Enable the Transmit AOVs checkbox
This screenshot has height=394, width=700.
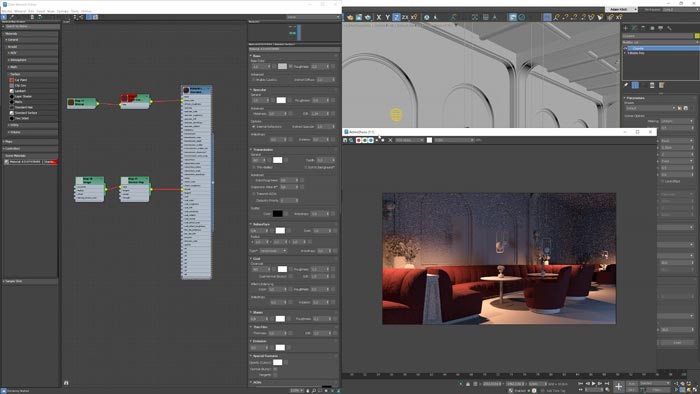tap(254, 194)
